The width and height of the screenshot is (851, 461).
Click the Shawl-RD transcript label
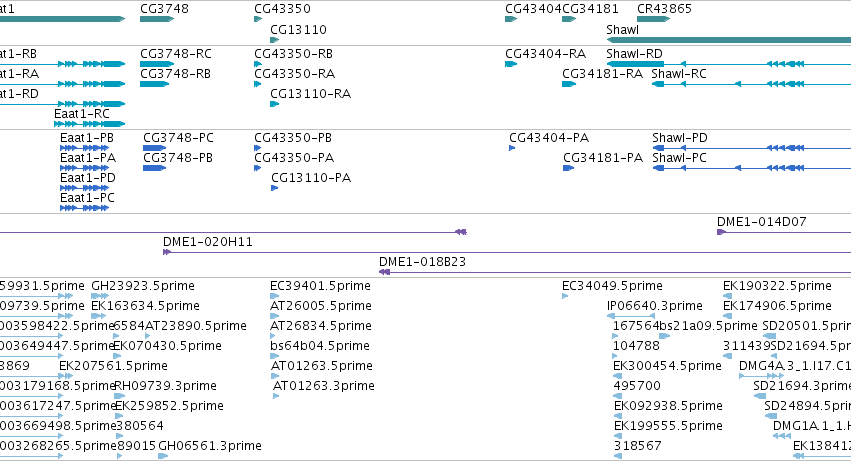tap(634, 54)
